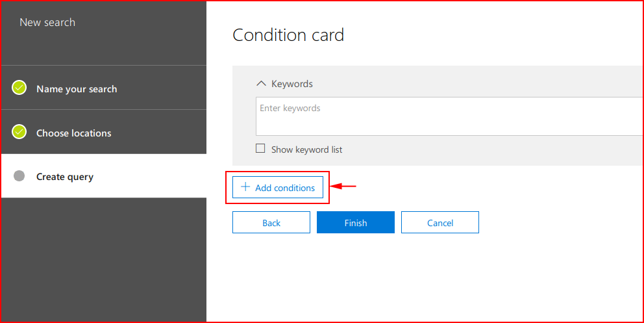Click the gray circle beside Create query

19,176
